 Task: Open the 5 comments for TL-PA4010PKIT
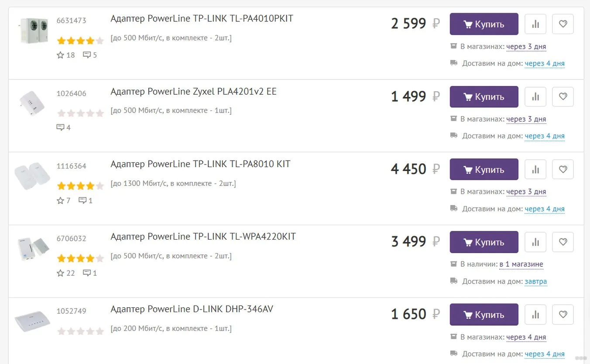tap(90, 55)
